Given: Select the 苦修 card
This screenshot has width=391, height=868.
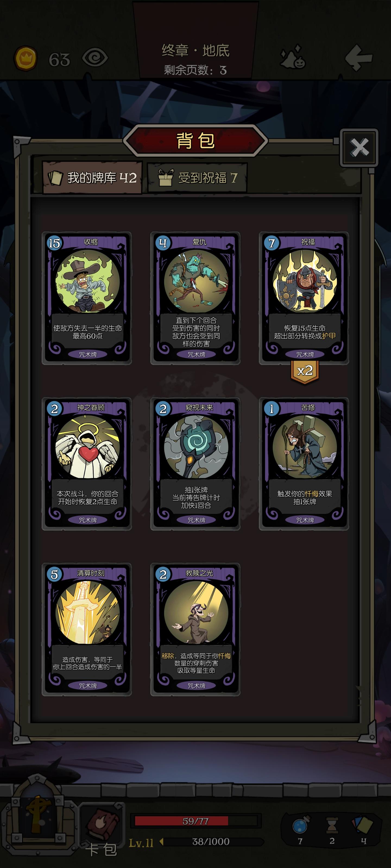Looking at the screenshot, I should point(304,464).
